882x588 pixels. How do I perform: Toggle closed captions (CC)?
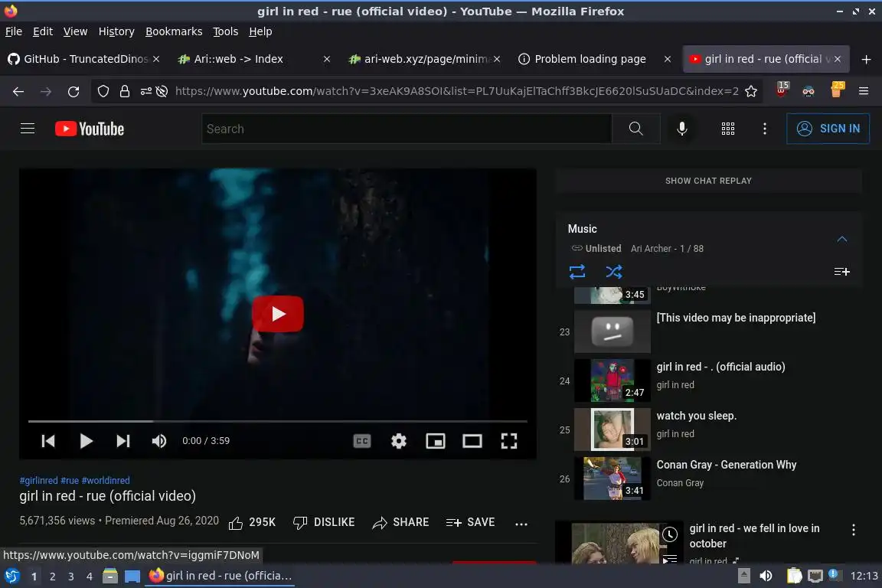pyautogui.click(x=361, y=441)
